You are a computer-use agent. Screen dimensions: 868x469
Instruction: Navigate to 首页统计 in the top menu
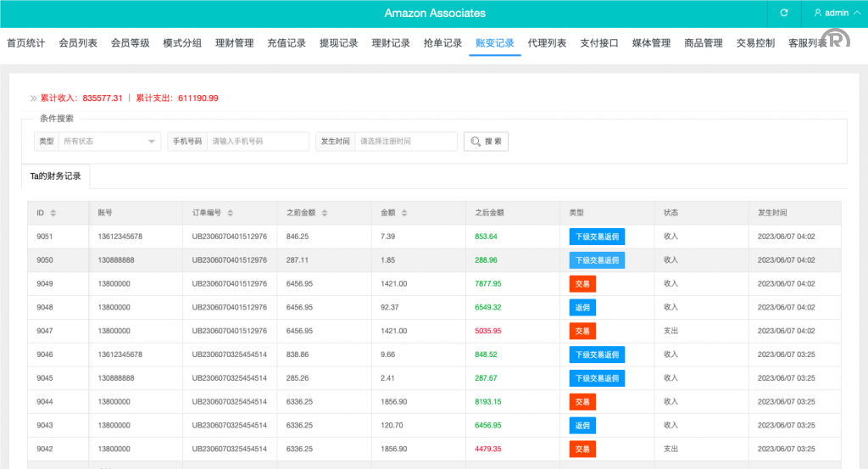26,43
